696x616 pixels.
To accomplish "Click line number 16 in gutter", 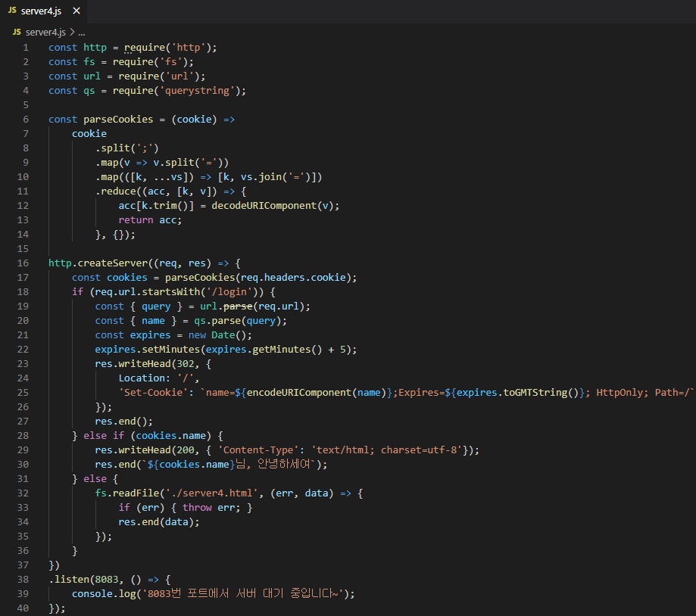I will (x=23, y=263).
